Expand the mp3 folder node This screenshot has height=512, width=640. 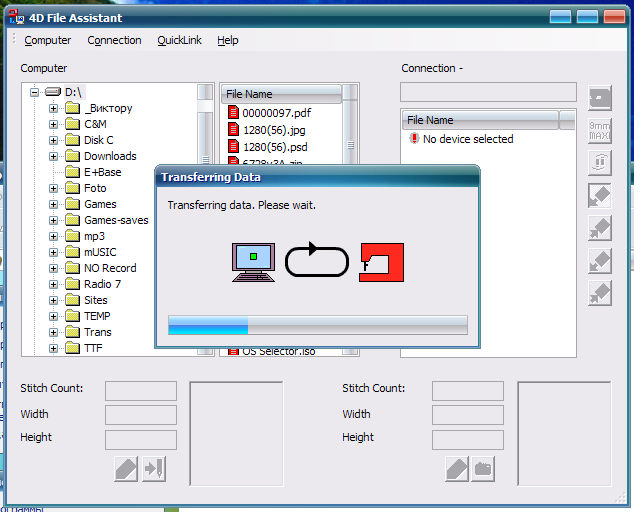tap(54, 236)
